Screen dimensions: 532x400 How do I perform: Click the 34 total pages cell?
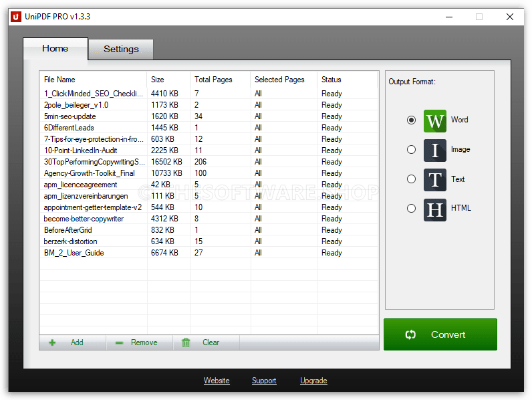(198, 116)
